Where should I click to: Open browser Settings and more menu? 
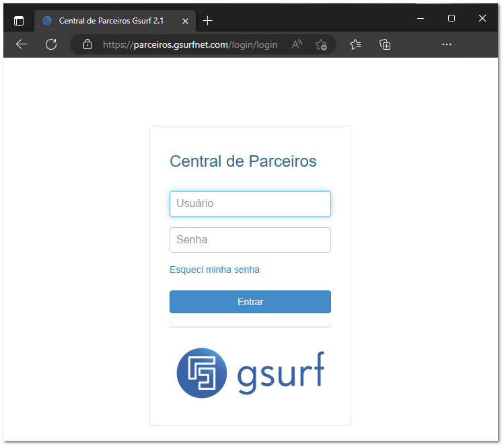coord(446,44)
